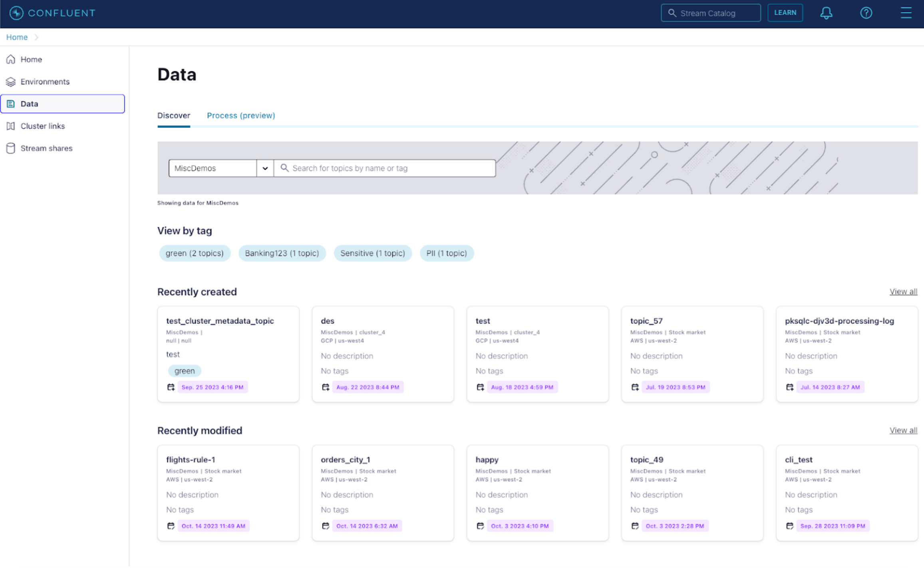Click the Data sidebar icon
This screenshot has height=568, width=924.
pyautogui.click(x=11, y=104)
